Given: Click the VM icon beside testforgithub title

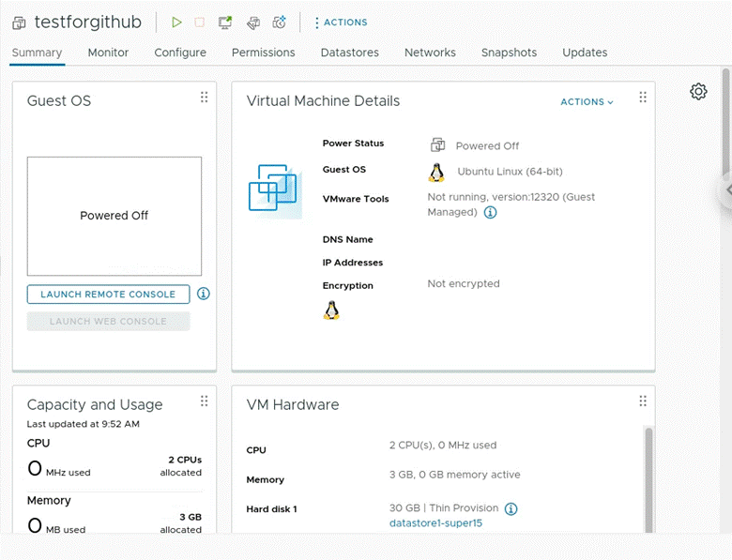Looking at the screenshot, I should click(19, 23).
